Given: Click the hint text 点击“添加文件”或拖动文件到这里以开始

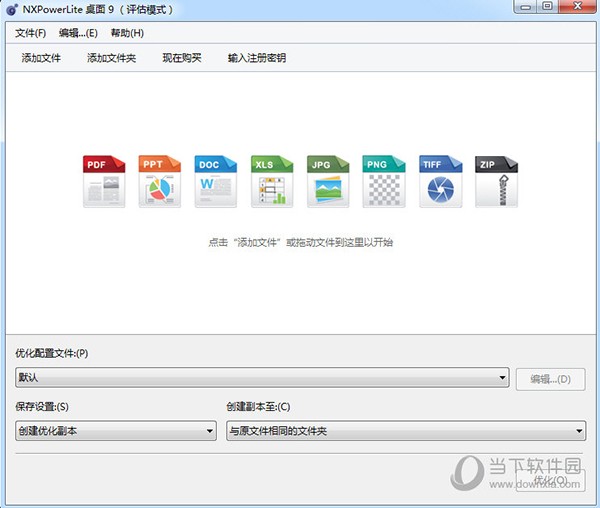Looking at the screenshot, I should [300, 242].
